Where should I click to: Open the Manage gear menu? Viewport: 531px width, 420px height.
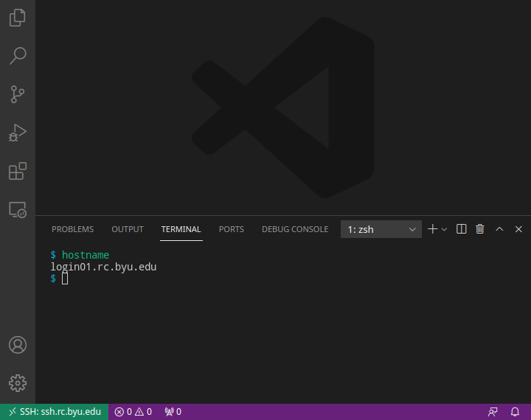18,383
